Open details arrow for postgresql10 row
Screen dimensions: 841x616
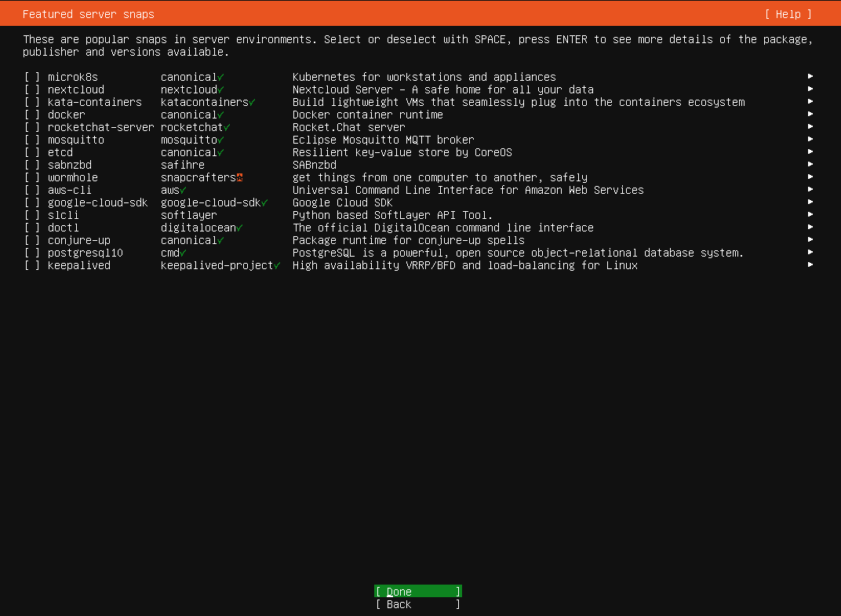(x=810, y=252)
